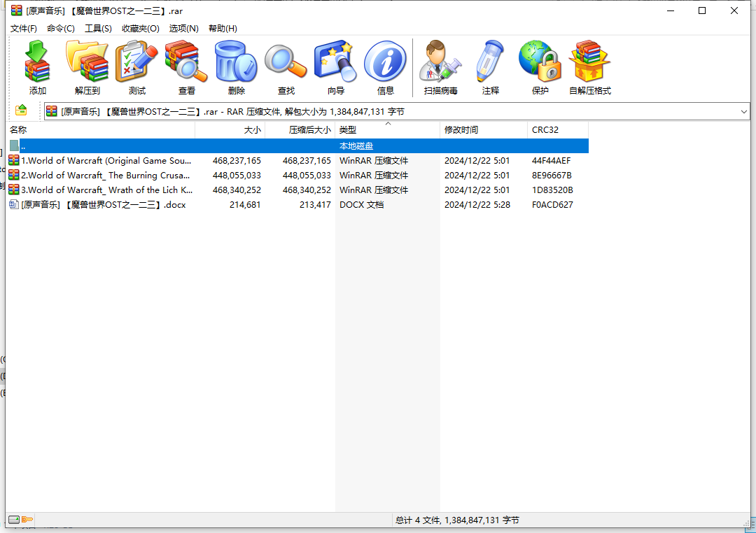The image size is (756, 533).
Task: Click the Extract To (解压到) icon
Action: (x=87, y=68)
